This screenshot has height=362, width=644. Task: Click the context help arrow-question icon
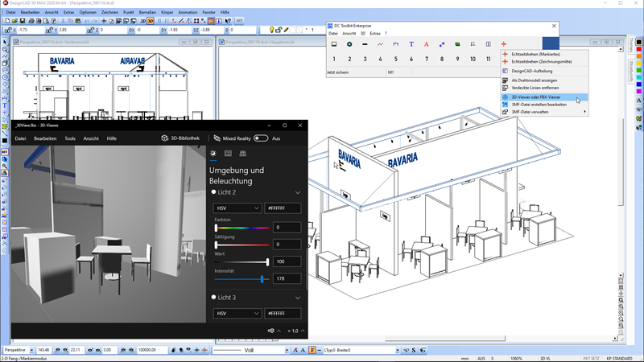click(228, 21)
